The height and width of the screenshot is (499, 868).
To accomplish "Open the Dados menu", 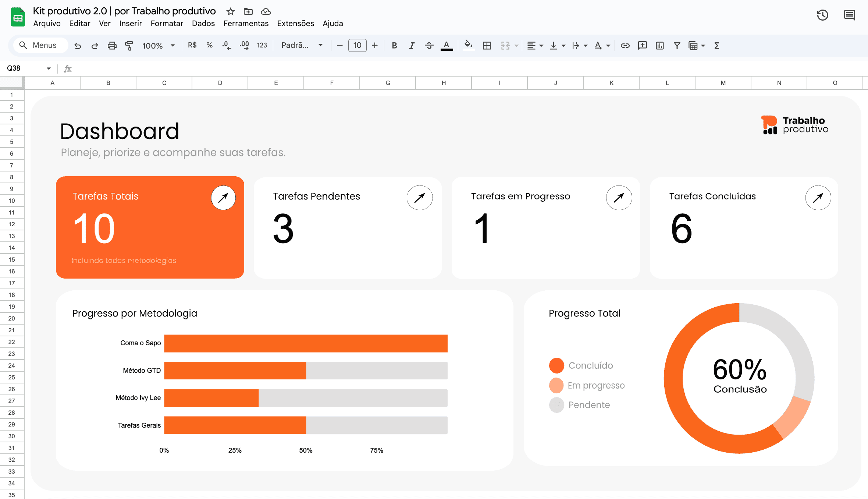I will [x=203, y=24].
